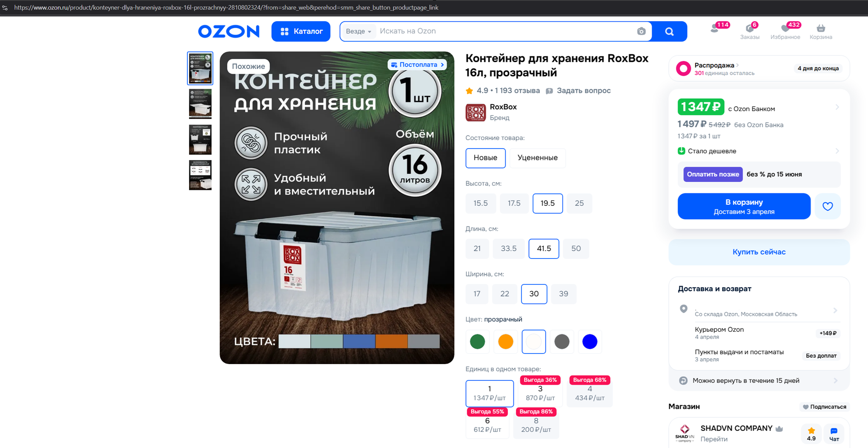
Task: Select the 3-unit pack option
Action: pyautogui.click(x=540, y=392)
